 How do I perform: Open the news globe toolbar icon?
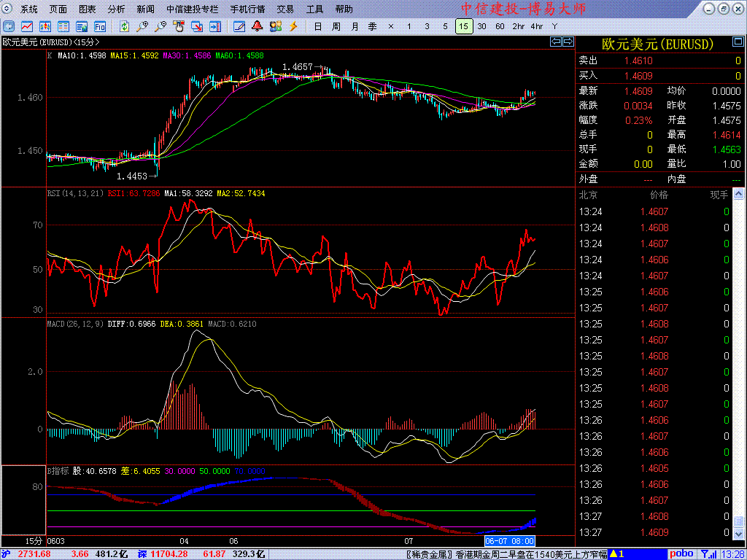pyautogui.click(x=82, y=27)
